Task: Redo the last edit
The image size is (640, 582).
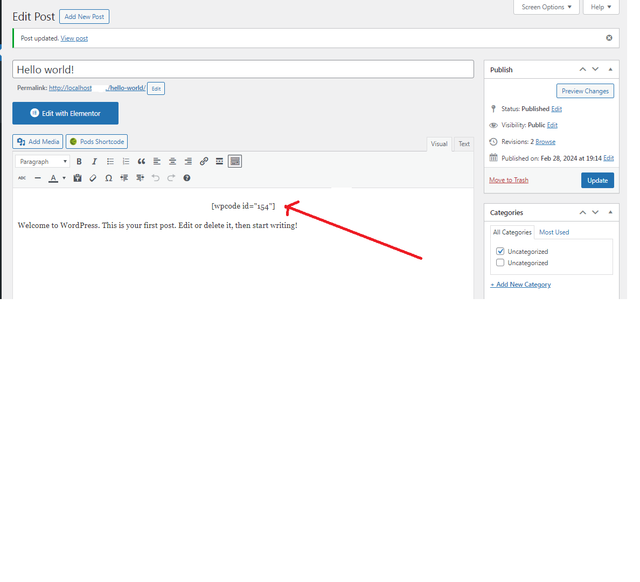Action: tap(171, 178)
